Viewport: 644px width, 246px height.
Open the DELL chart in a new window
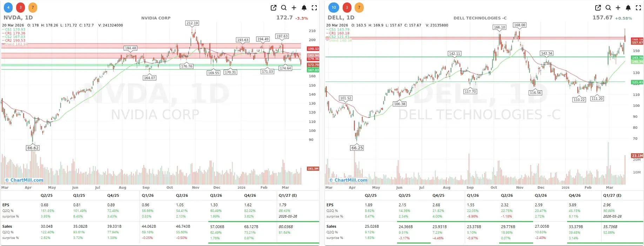598,7
